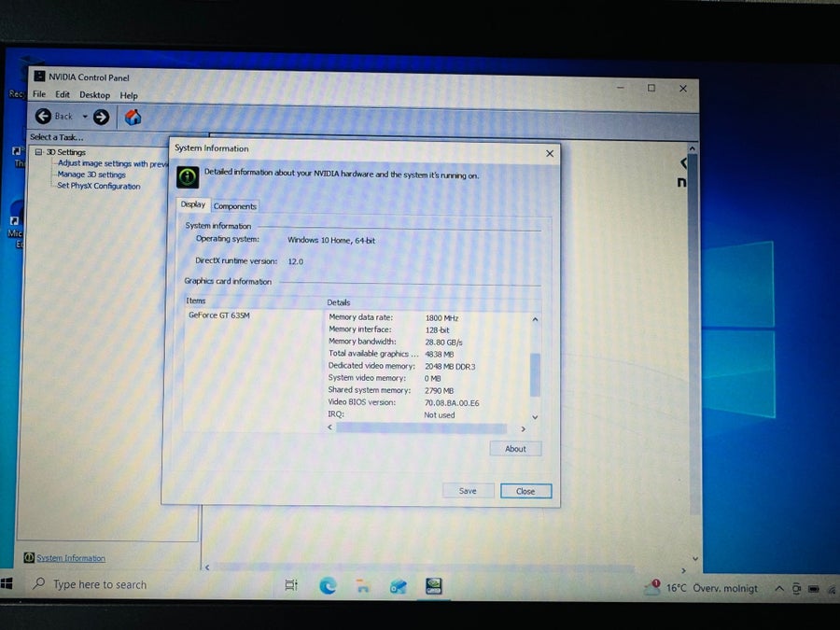Image resolution: width=840 pixels, height=630 pixels.
Task: Open the Desktop menu
Action: click(x=95, y=95)
